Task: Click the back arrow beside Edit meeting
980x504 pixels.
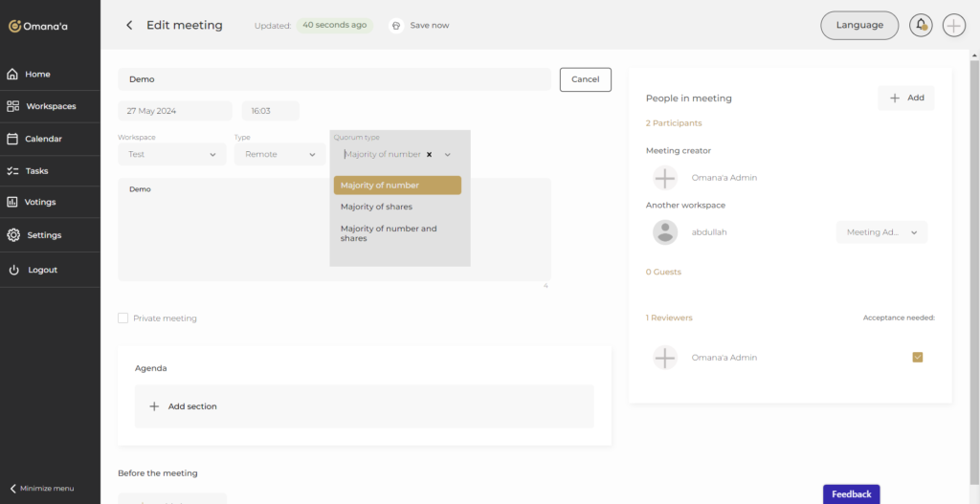Action: click(x=129, y=26)
